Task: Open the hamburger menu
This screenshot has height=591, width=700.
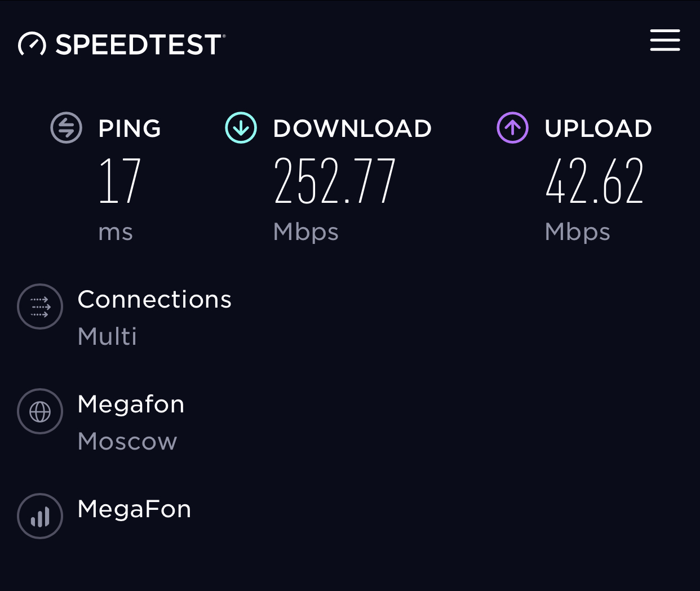Action: (x=664, y=41)
